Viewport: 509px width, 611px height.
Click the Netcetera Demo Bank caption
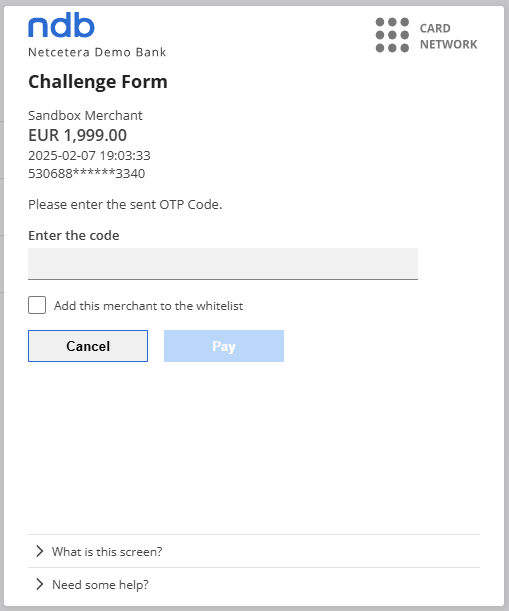(97, 52)
